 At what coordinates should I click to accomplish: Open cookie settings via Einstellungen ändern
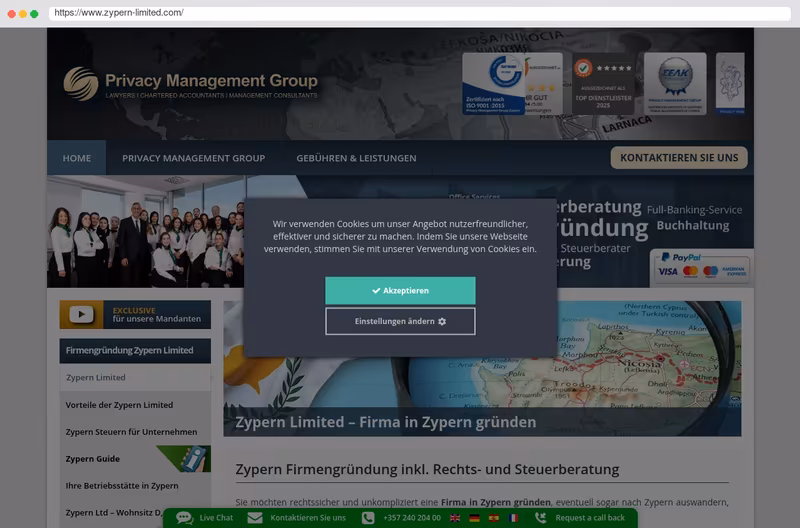coord(400,321)
